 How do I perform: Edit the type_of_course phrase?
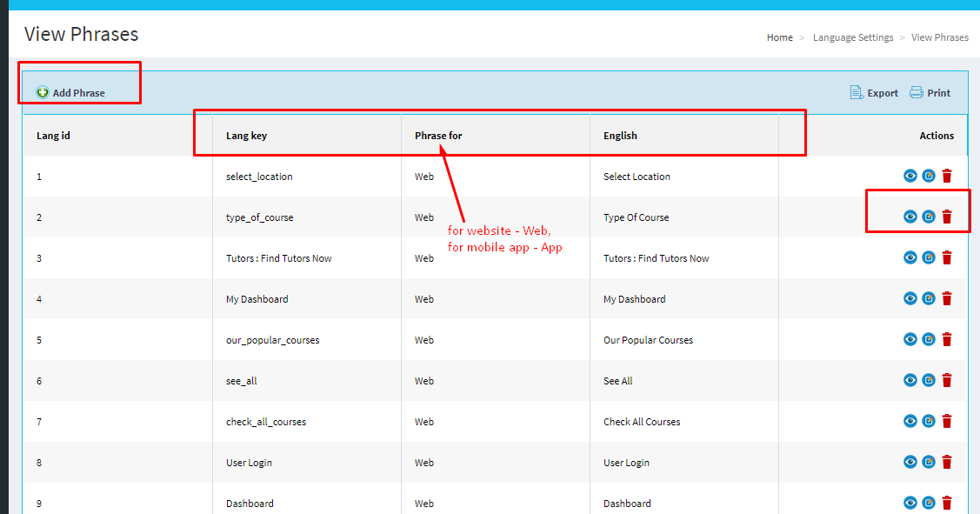929,217
